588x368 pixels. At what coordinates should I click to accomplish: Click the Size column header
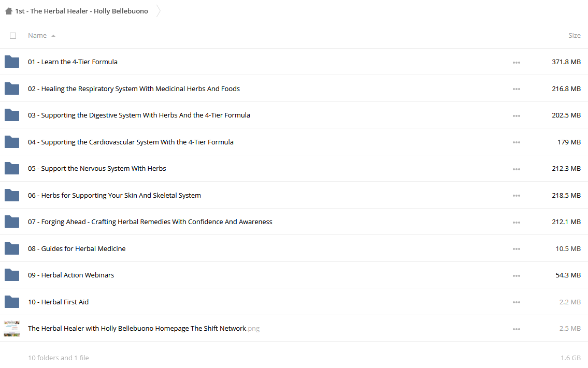click(x=574, y=36)
